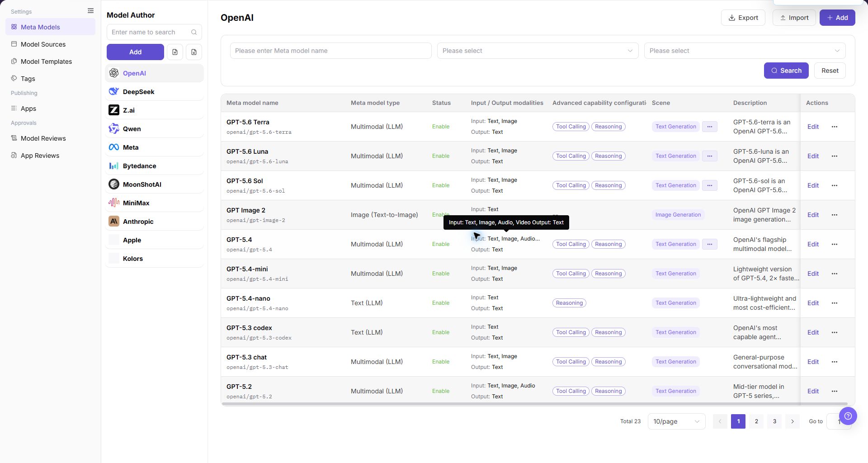Edit the GPT-5.4-nano model

(x=813, y=303)
